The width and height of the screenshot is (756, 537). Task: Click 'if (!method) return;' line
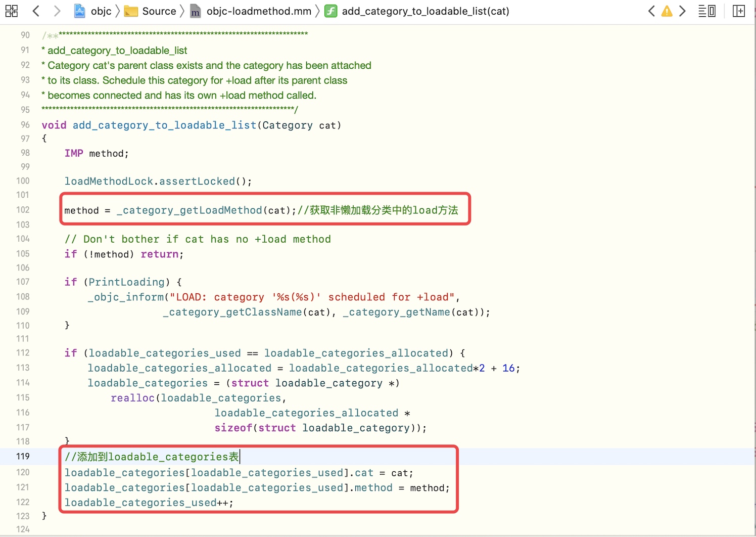coord(124,254)
